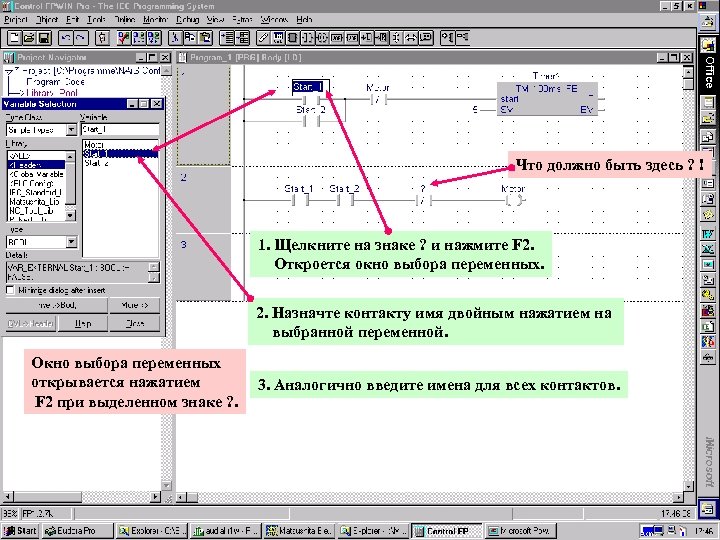Open the Online menu
Image resolution: width=720 pixels, height=540 pixels.
(x=125, y=20)
